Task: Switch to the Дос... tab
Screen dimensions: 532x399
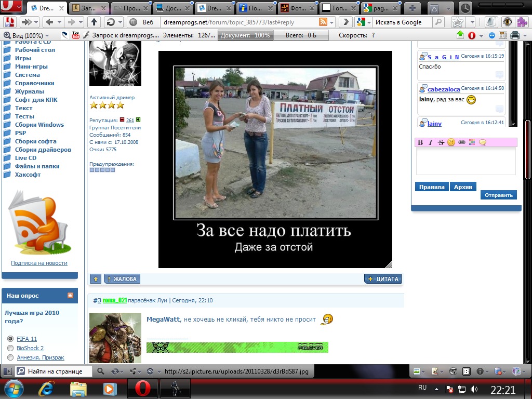Action: tap(172, 8)
